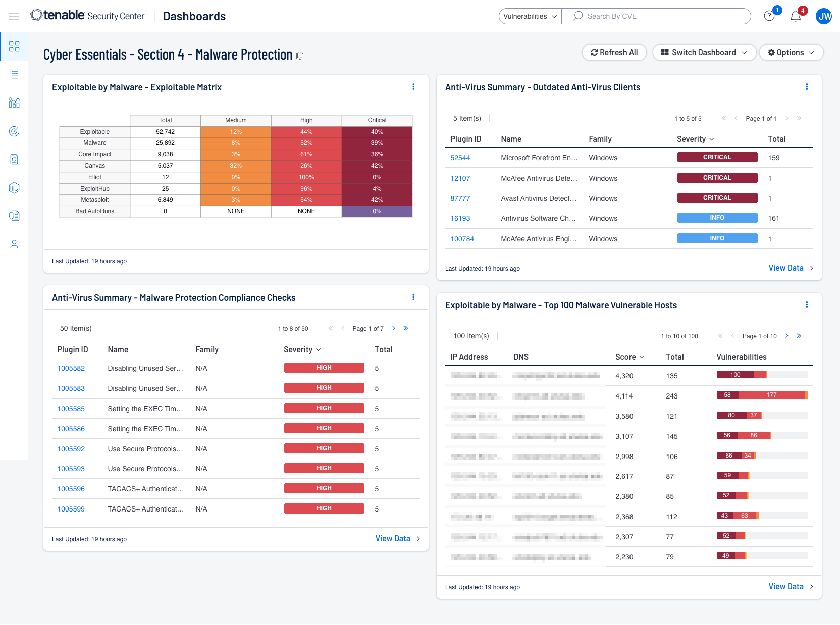Open the notifications bell icon
Image resolution: width=840 pixels, height=625 pixels.
pyautogui.click(x=796, y=17)
